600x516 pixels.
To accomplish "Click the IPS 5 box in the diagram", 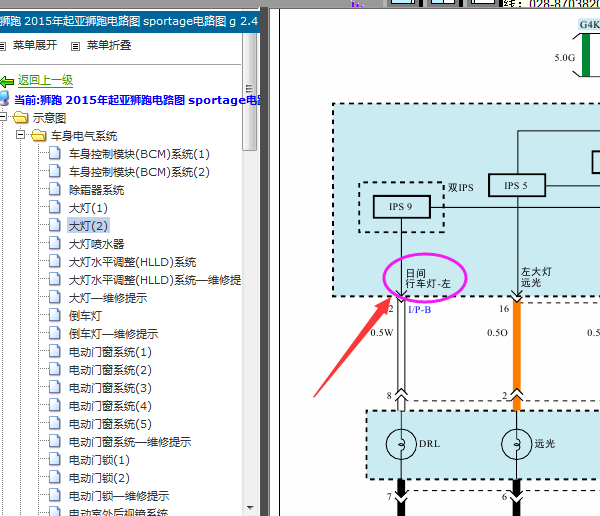I will coord(517,186).
